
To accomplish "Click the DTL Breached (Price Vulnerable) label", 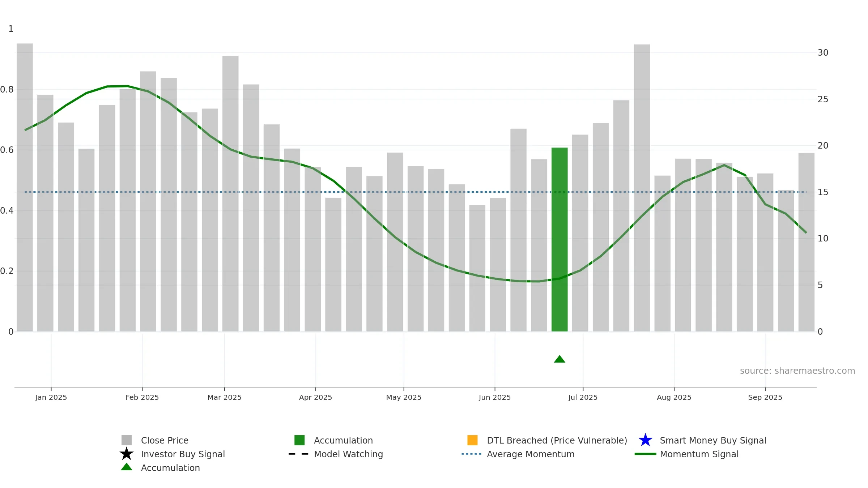I will [x=557, y=440].
